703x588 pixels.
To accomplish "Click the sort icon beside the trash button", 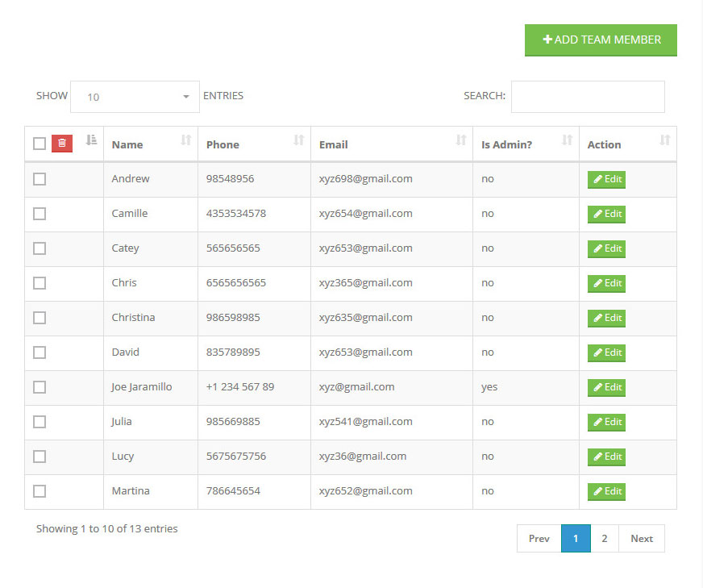I will [91, 140].
